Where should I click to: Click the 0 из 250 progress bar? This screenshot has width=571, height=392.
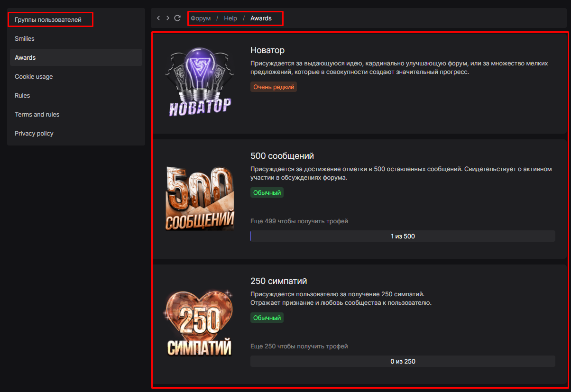pyautogui.click(x=403, y=361)
